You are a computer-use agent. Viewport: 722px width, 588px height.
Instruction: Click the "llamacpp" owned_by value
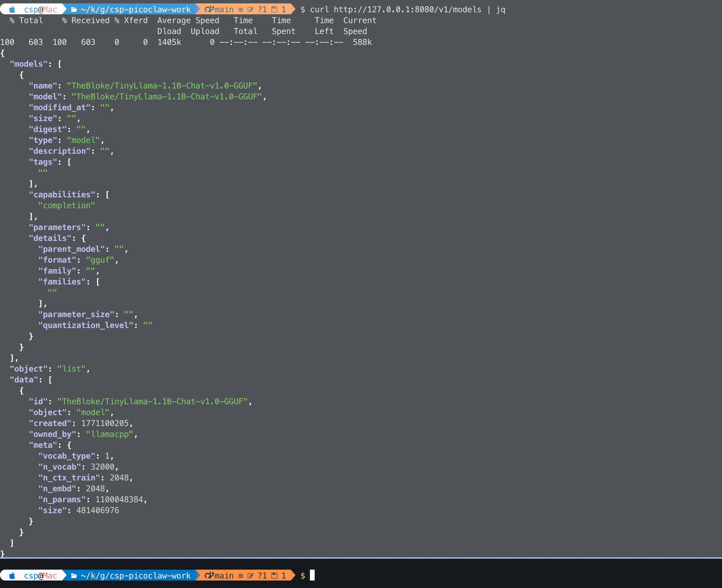(110, 434)
